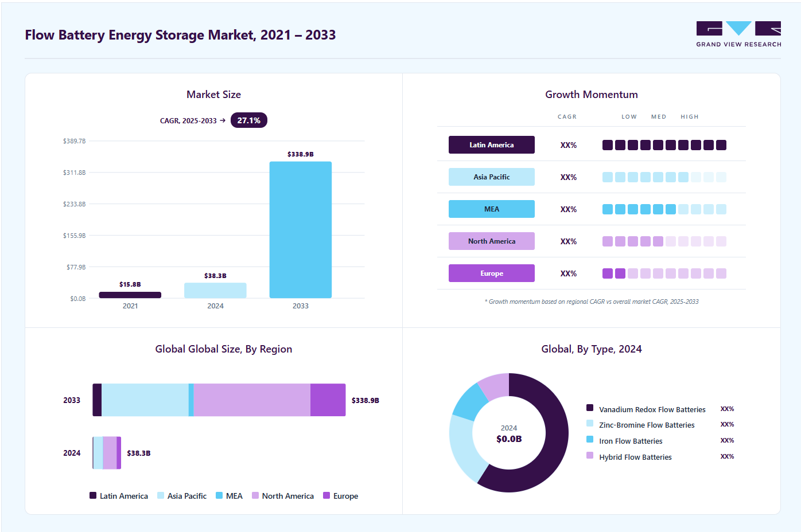Click the $338.9B label beside 2033 stacked bar
801x532 pixels.
[365, 400]
